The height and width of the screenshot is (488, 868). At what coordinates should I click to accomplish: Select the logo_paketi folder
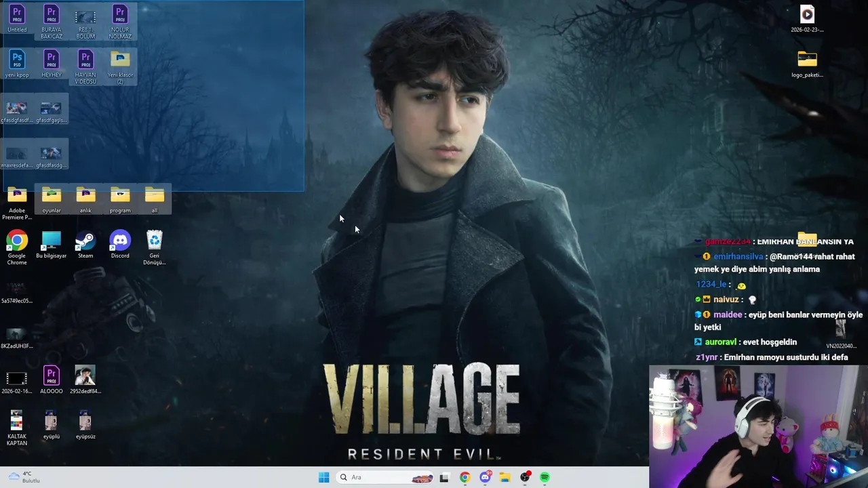coord(807,64)
